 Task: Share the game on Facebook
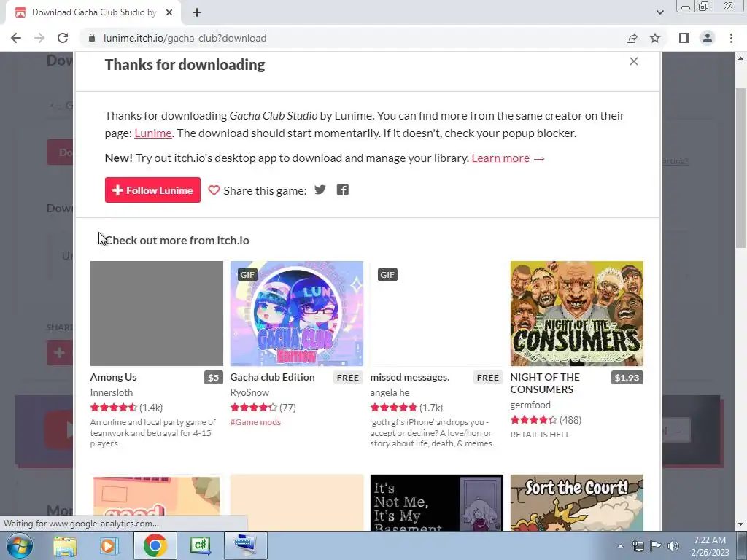[x=343, y=190]
